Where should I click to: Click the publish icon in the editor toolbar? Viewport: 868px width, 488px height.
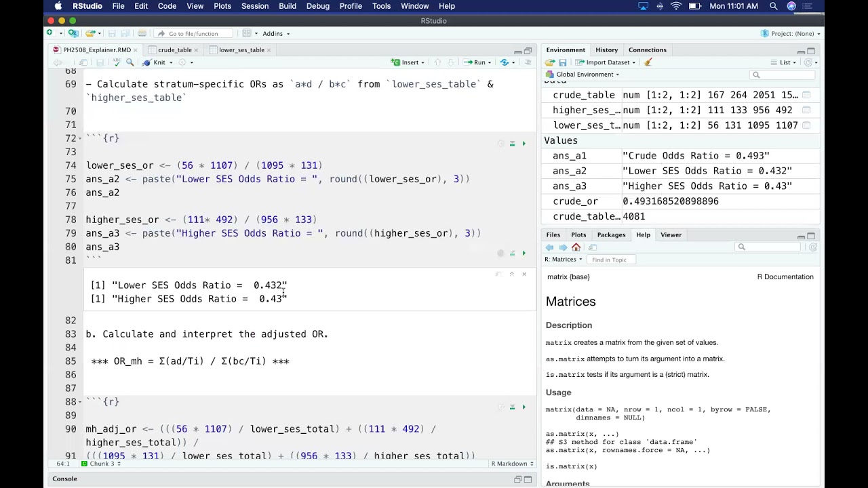506,62
